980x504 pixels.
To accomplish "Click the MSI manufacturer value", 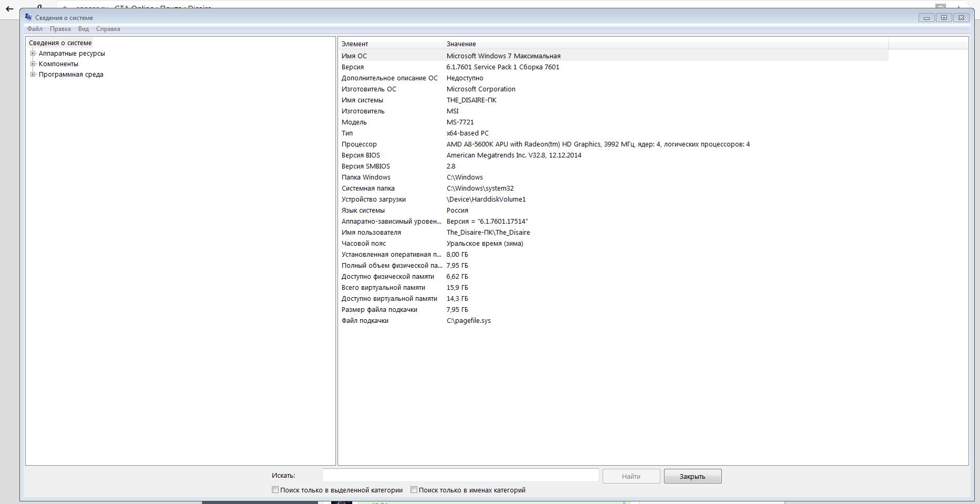I will click(452, 111).
